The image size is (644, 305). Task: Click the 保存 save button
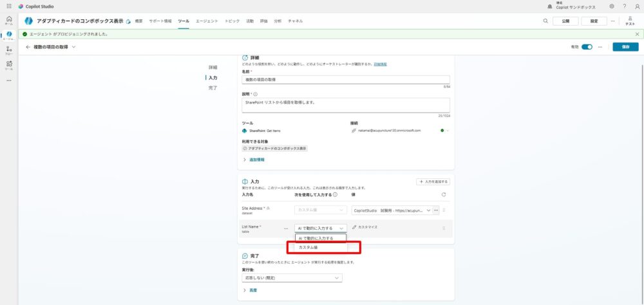[x=625, y=47]
